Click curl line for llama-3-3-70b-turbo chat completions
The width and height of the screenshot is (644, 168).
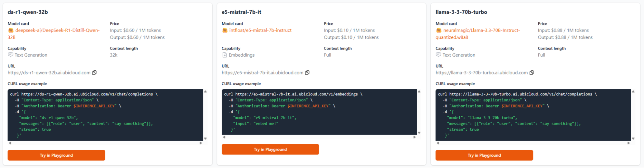[x=517, y=94]
